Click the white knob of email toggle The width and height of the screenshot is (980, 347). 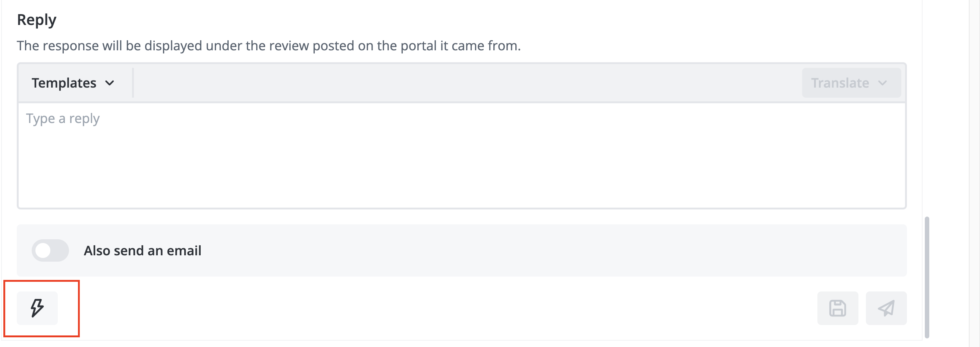click(43, 250)
